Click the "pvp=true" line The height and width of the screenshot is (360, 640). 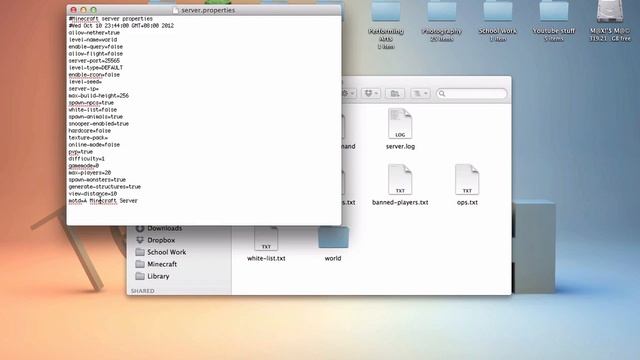point(80,151)
